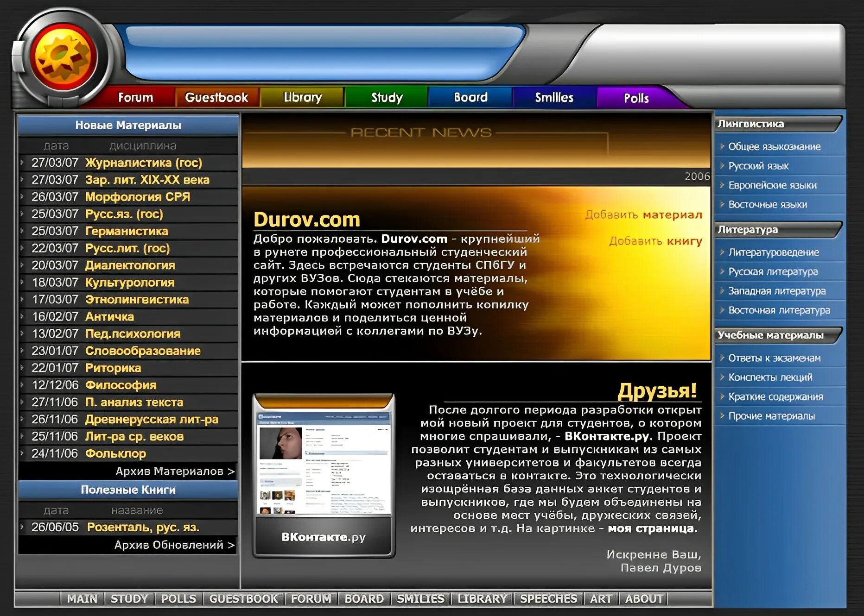Open Диалектология material
This screenshot has height=616, width=864.
pos(130,265)
